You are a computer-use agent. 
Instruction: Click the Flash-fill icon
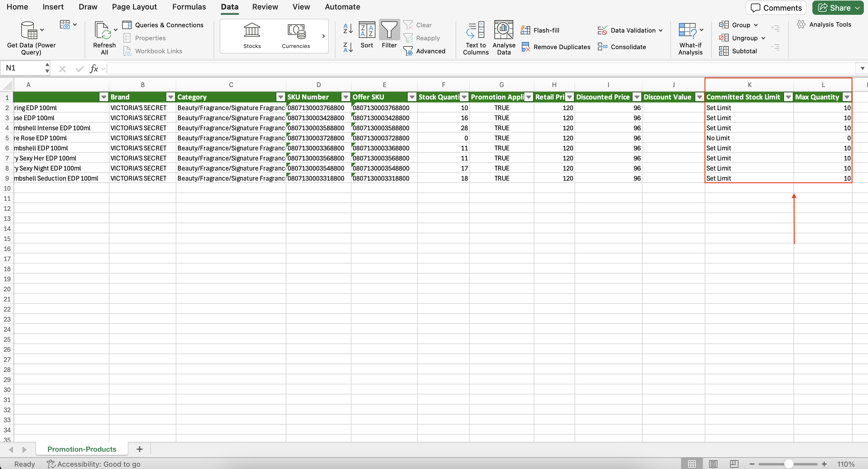coord(526,30)
